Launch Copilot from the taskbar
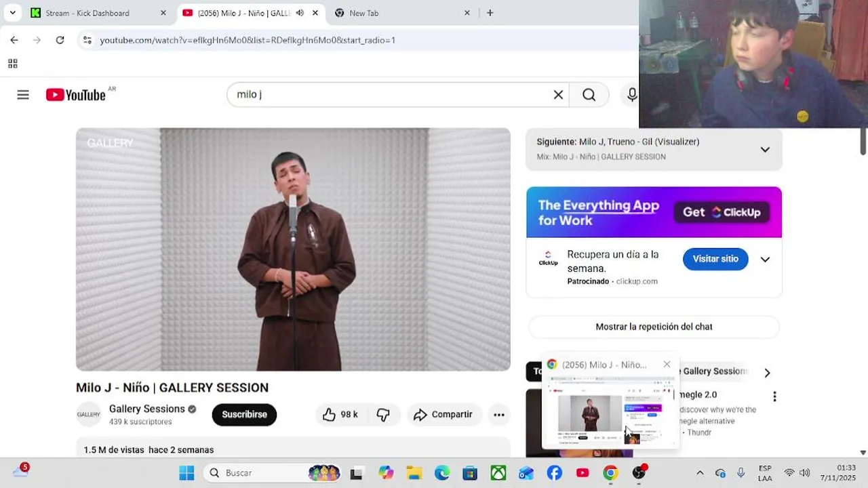868x488 pixels. [386, 473]
